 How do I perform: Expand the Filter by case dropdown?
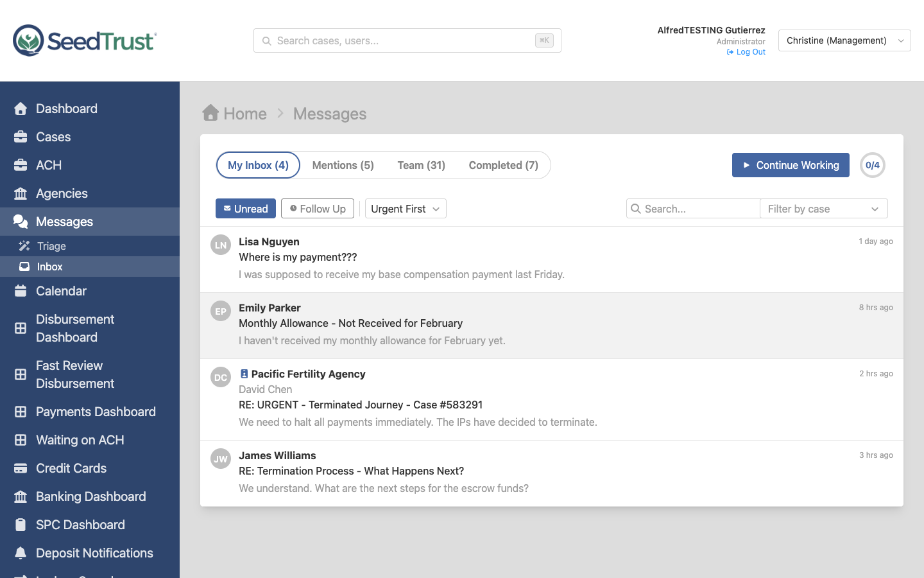click(823, 208)
